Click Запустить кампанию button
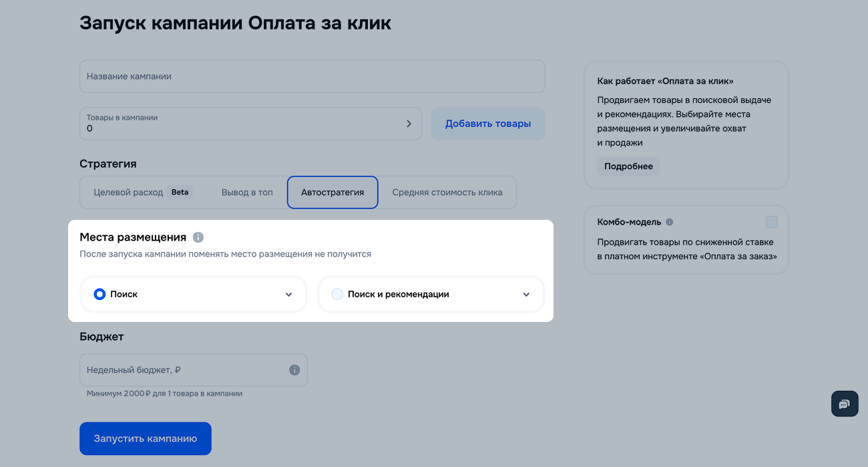Viewport: 868px width, 467px height. pyautogui.click(x=146, y=439)
